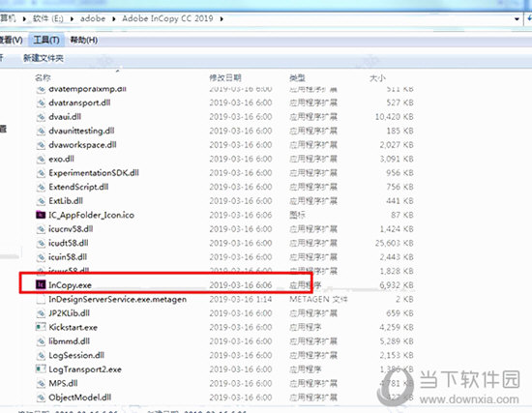Click the ExtLib.dll file icon
This screenshot has height=413, width=532.
(41, 201)
